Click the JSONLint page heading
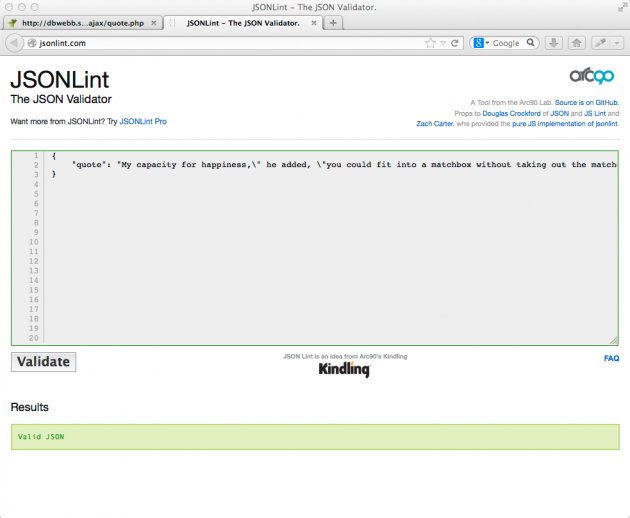The width and height of the screenshot is (630, 518). coord(59,80)
